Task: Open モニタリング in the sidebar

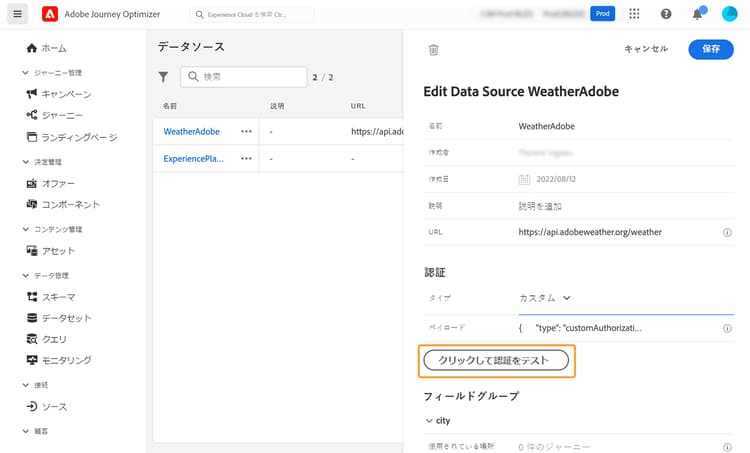Action: coord(59,360)
